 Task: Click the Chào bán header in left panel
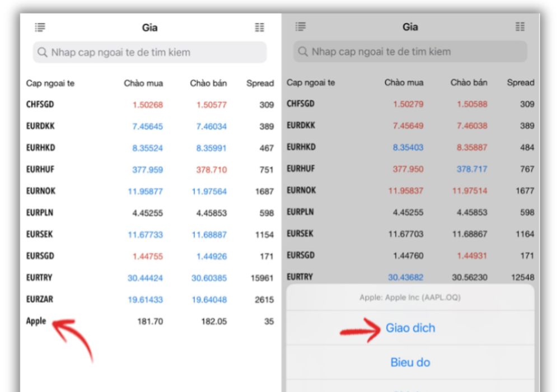tap(208, 83)
